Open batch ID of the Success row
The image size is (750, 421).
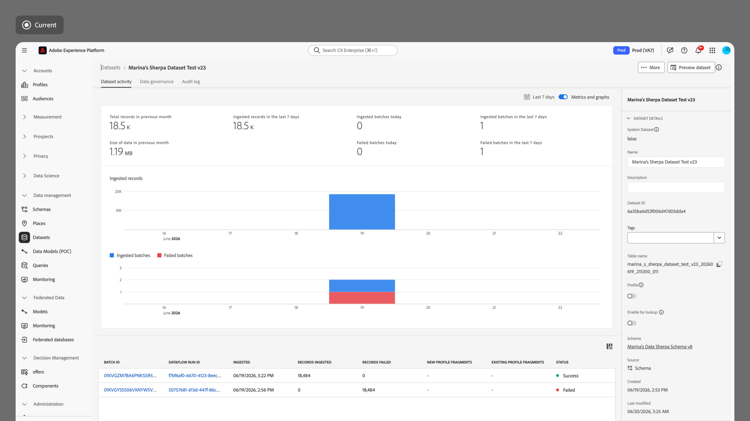point(130,376)
